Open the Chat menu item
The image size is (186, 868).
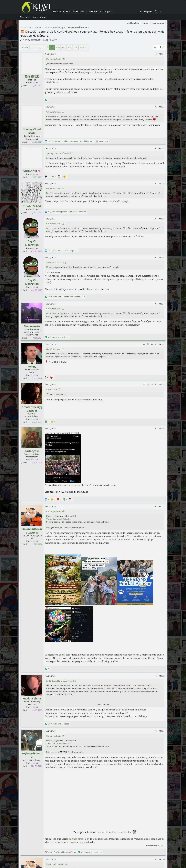click(x=65, y=11)
